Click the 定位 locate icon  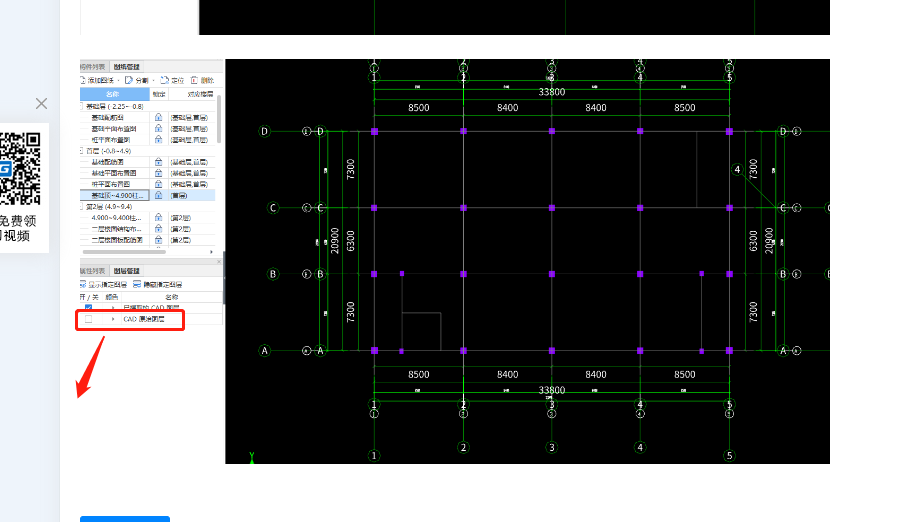click(164, 80)
